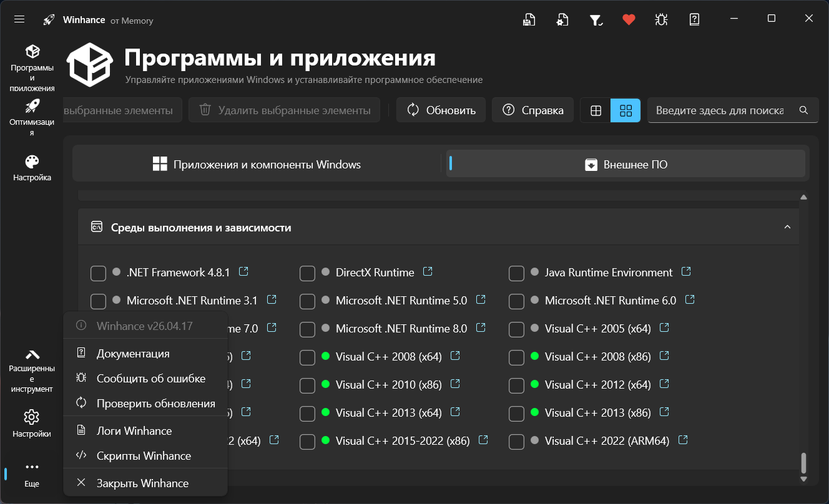This screenshot has height=504, width=829.
Task: Select the Внешнее ПО tab
Action: click(x=626, y=165)
